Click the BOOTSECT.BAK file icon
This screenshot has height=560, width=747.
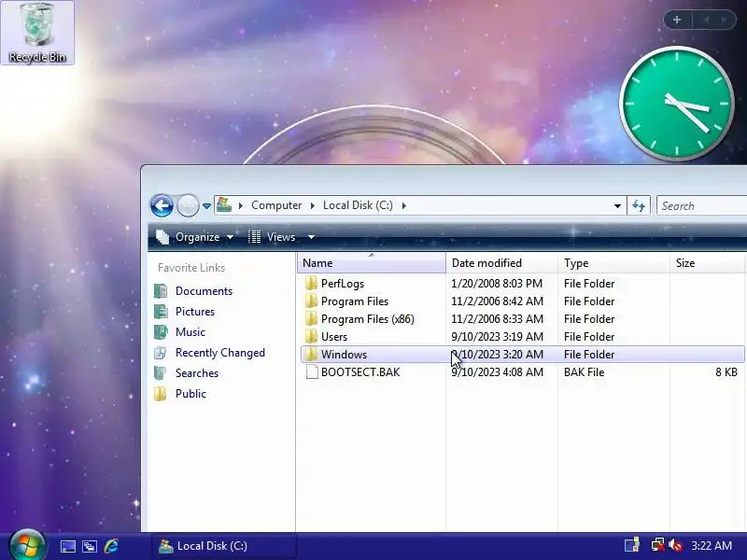click(312, 371)
